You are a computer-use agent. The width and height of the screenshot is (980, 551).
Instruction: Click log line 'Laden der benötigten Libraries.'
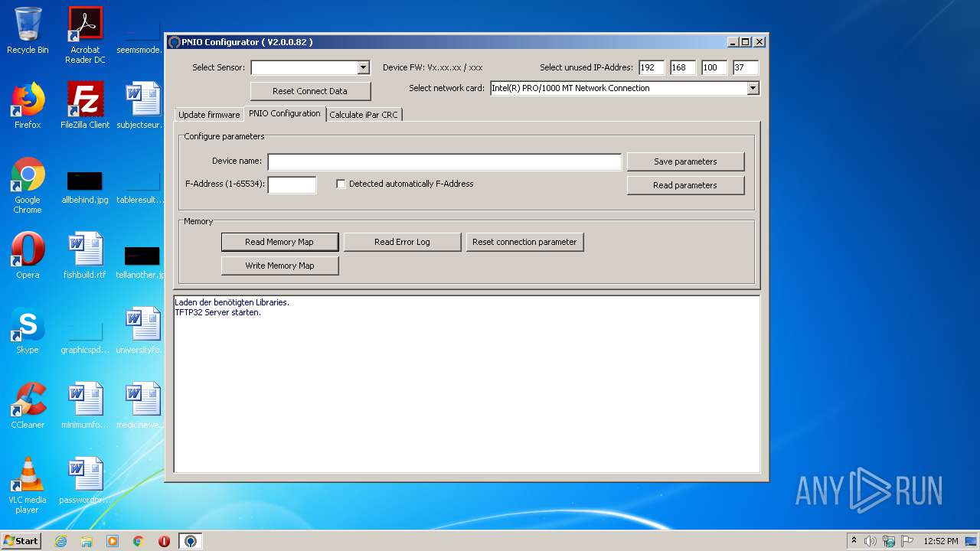tap(232, 302)
